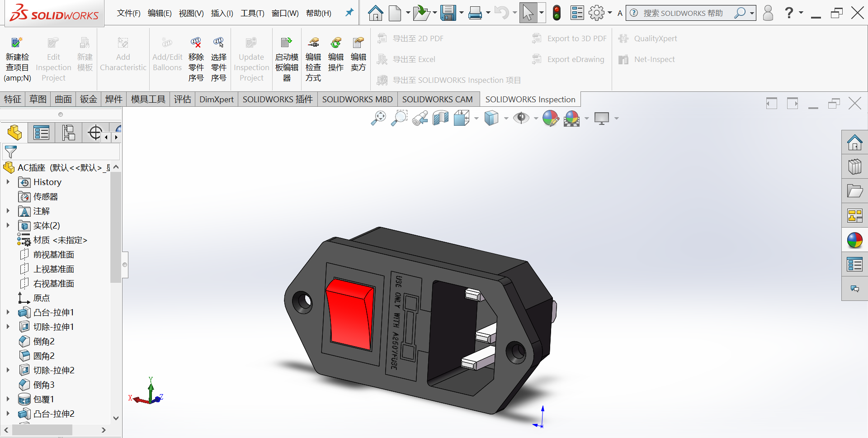Expand the 包覆1 feature node
868x438 pixels.
tap(8, 399)
